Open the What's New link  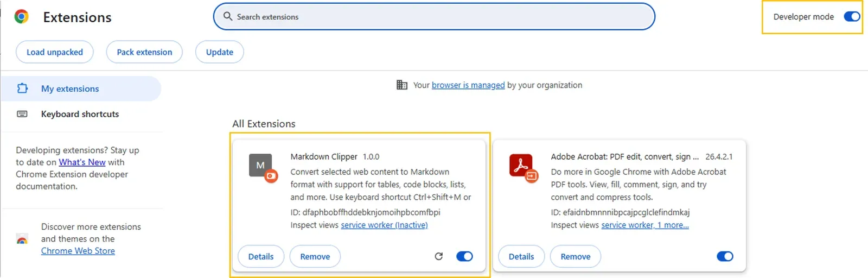(x=82, y=162)
